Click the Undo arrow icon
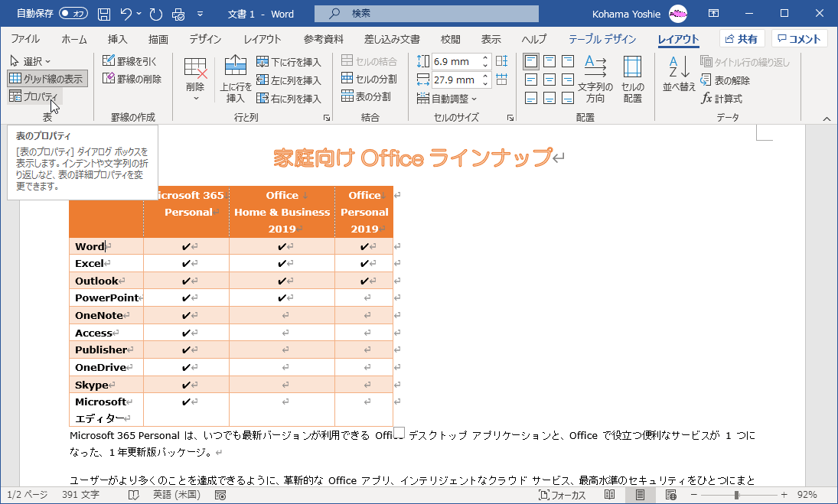Viewport: 838px width, 504px height. click(x=126, y=14)
